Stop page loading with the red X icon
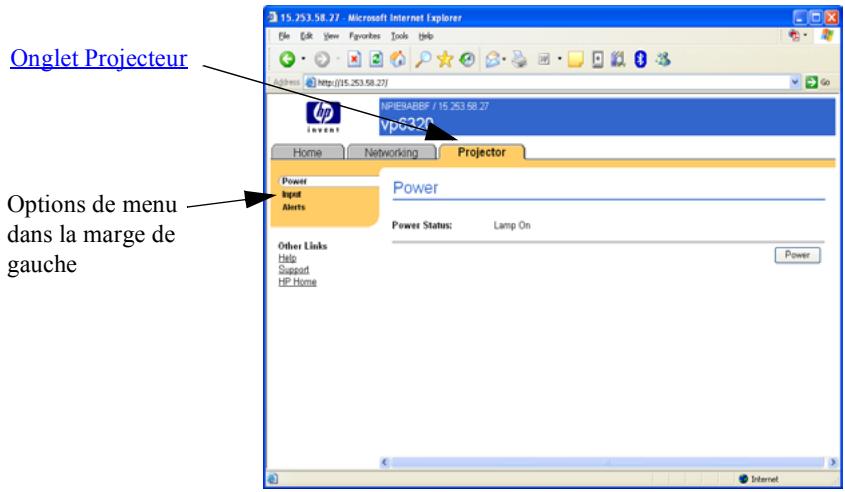Screen dimensions: 845x492 click(354, 59)
